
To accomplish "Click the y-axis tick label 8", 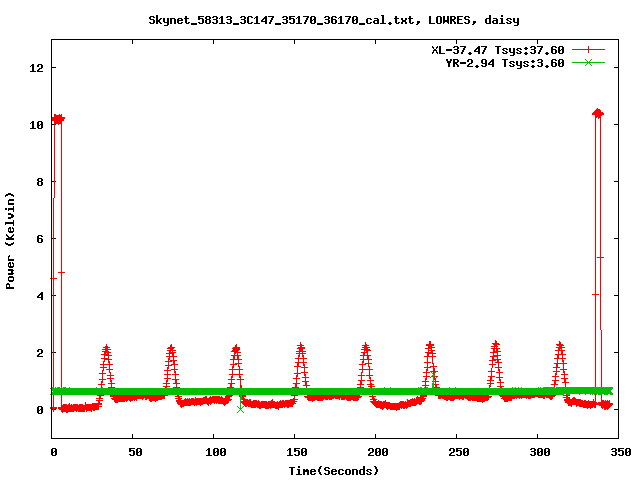I will [40, 182].
